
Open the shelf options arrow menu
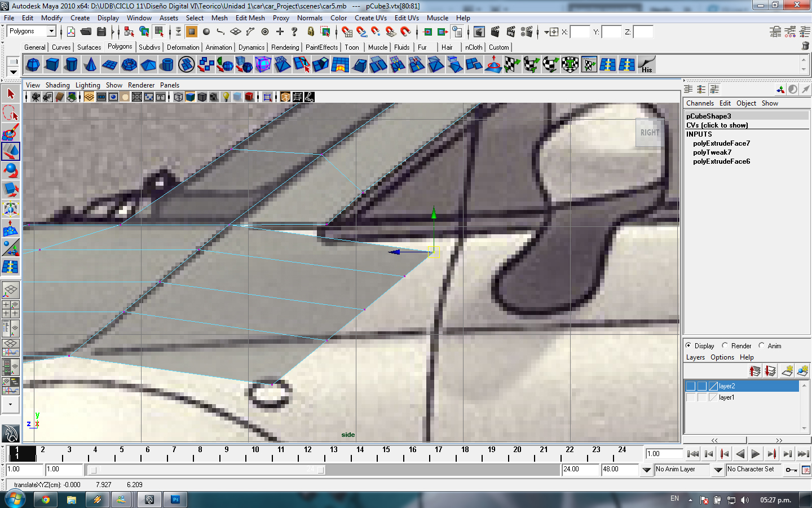[14, 72]
